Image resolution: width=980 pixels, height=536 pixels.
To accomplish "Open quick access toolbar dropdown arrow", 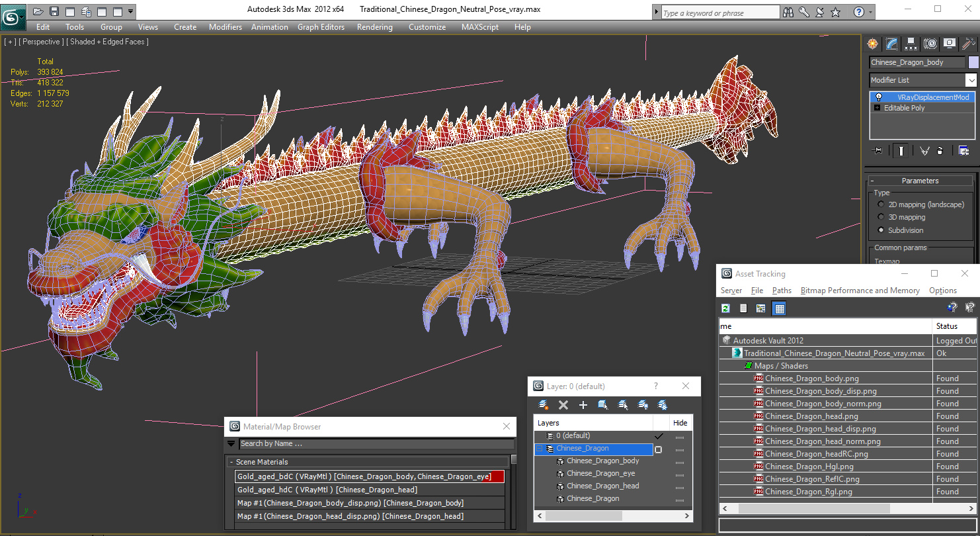I will (x=130, y=11).
